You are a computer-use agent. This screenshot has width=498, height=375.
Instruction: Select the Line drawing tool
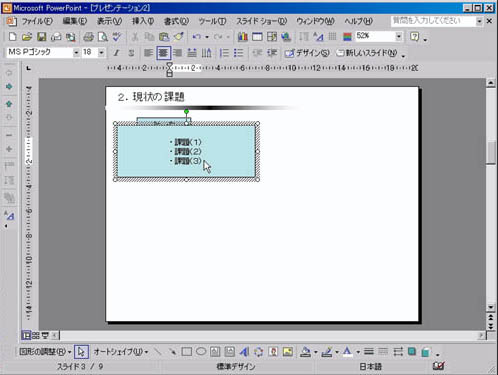click(x=158, y=352)
